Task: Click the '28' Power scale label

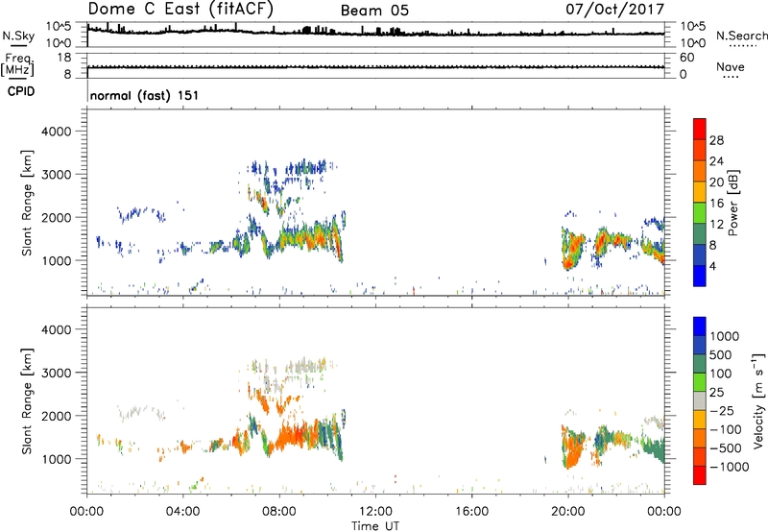Action: tap(716, 140)
